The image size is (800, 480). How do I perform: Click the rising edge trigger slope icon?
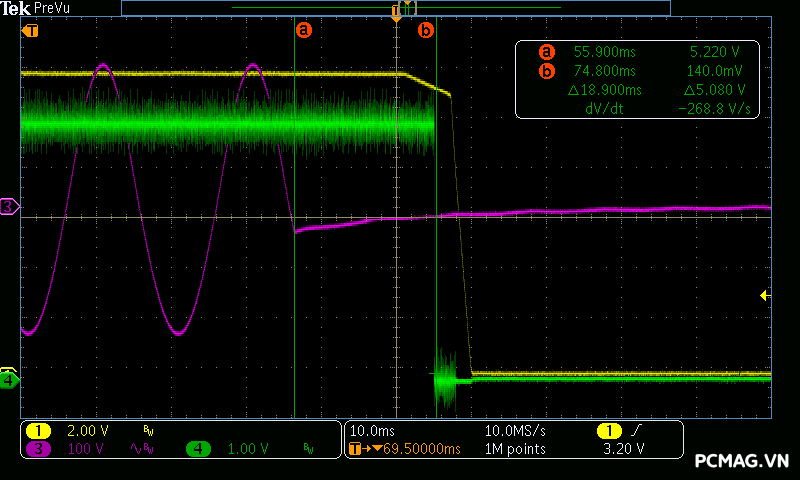click(x=636, y=431)
